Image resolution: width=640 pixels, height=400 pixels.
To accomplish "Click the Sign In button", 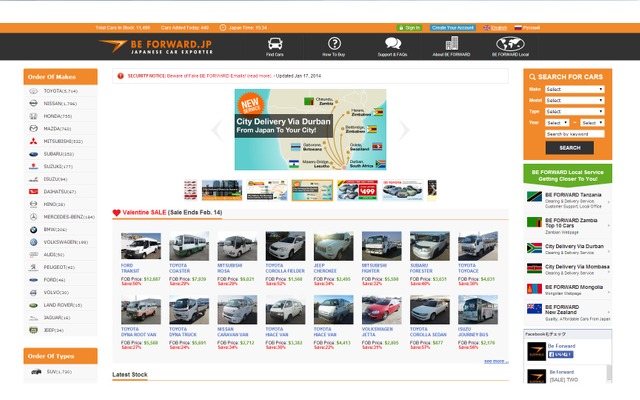I will 409,28.
